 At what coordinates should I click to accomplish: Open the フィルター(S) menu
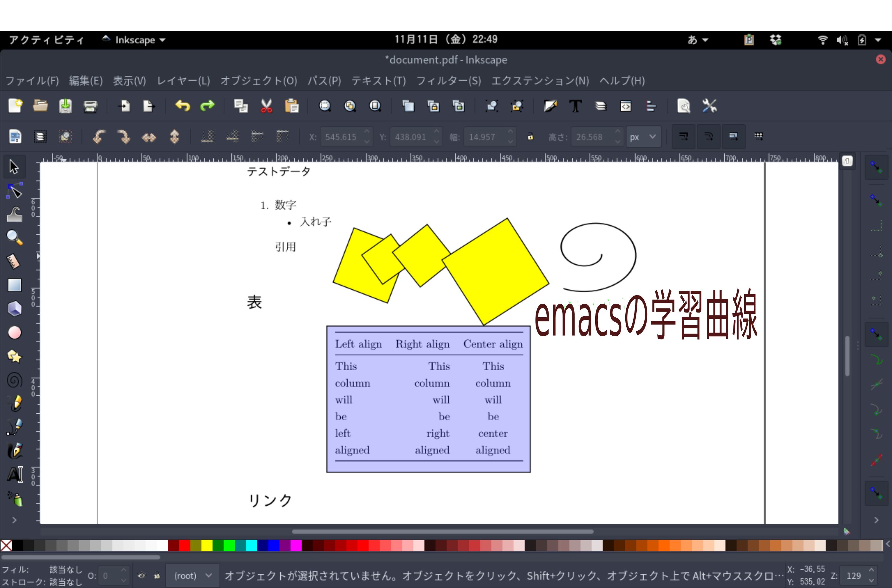coord(448,81)
